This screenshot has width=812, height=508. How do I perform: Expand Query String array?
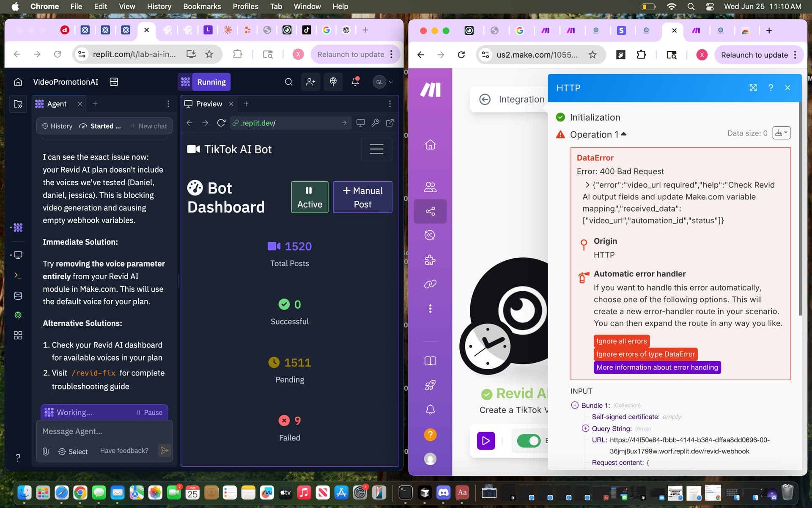coord(585,428)
